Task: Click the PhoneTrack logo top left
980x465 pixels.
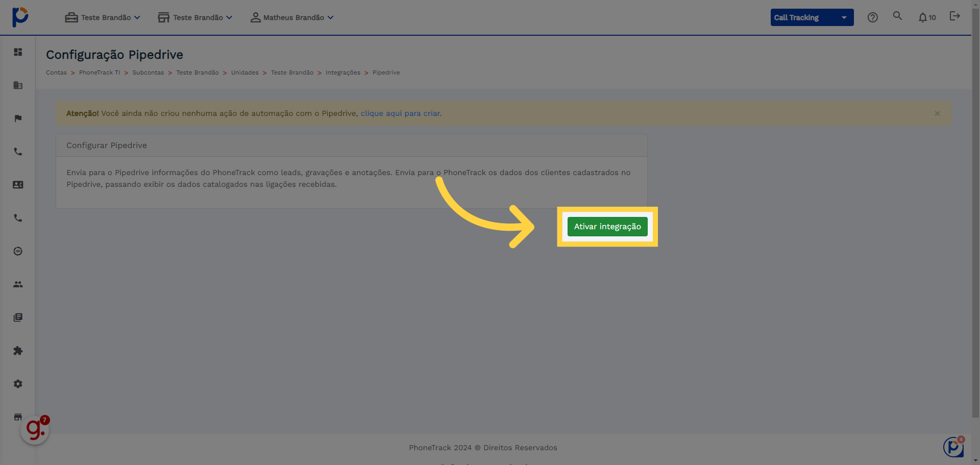Action: pos(20,17)
